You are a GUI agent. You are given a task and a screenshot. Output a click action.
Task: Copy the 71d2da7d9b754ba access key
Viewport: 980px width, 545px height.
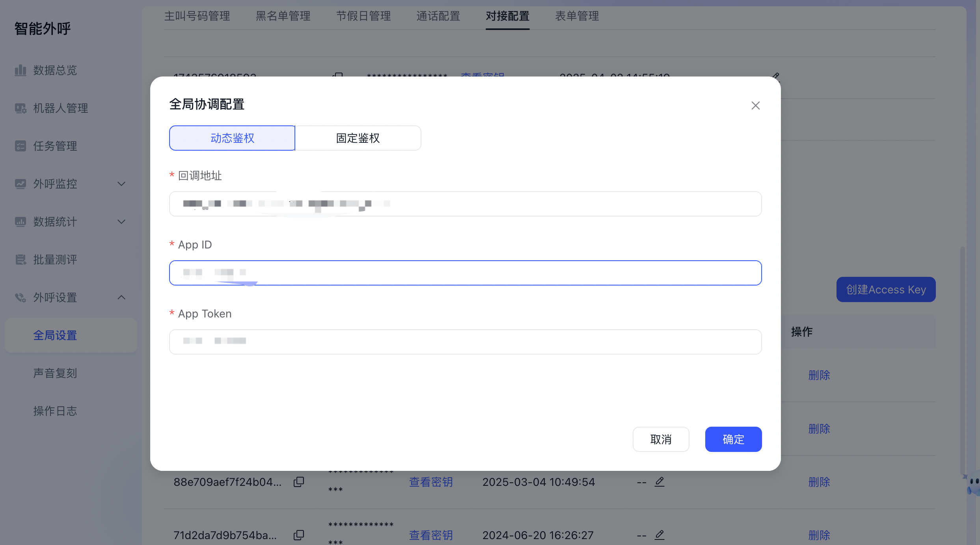(299, 535)
